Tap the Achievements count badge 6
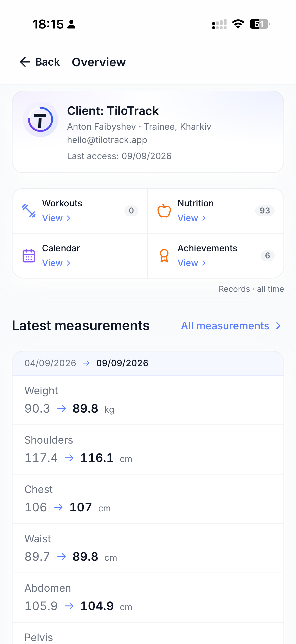The height and width of the screenshot is (644, 296). pyautogui.click(x=268, y=256)
